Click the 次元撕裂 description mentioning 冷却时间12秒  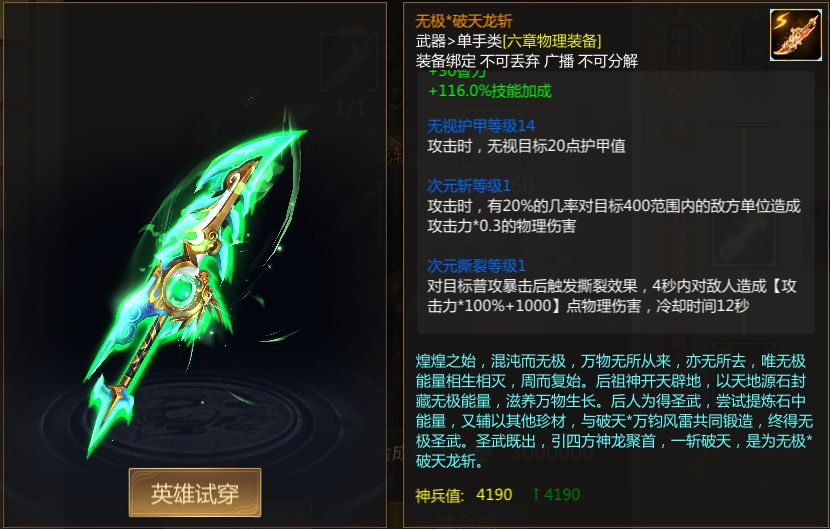[612, 296]
